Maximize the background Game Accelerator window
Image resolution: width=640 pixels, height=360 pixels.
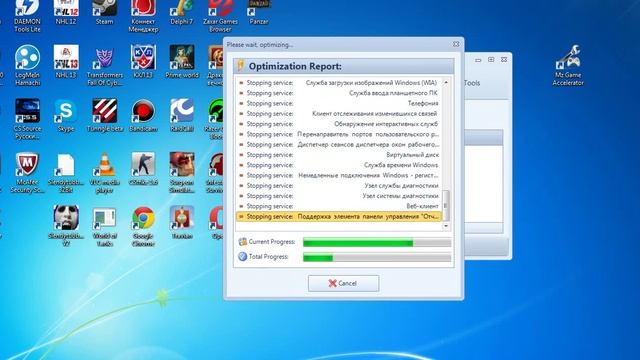pyautogui.click(x=491, y=60)
